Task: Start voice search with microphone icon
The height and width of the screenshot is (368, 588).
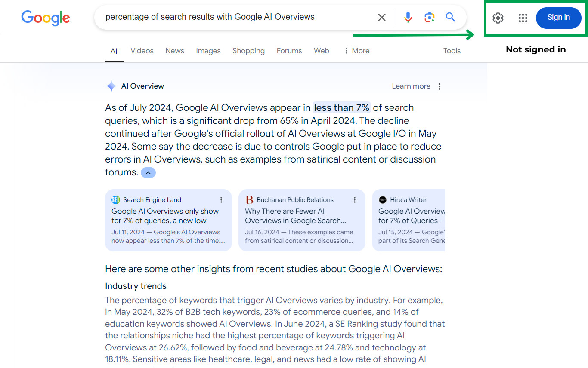Action: pos(408,17)
